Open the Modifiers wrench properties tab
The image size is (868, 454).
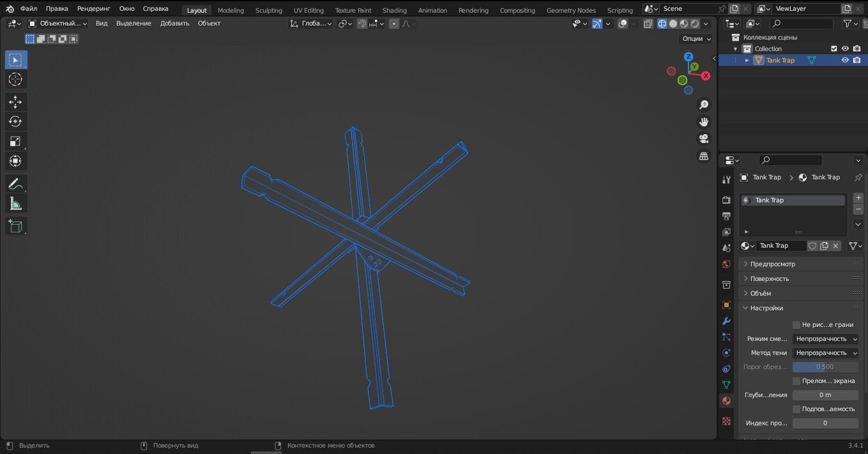[726, 321]
